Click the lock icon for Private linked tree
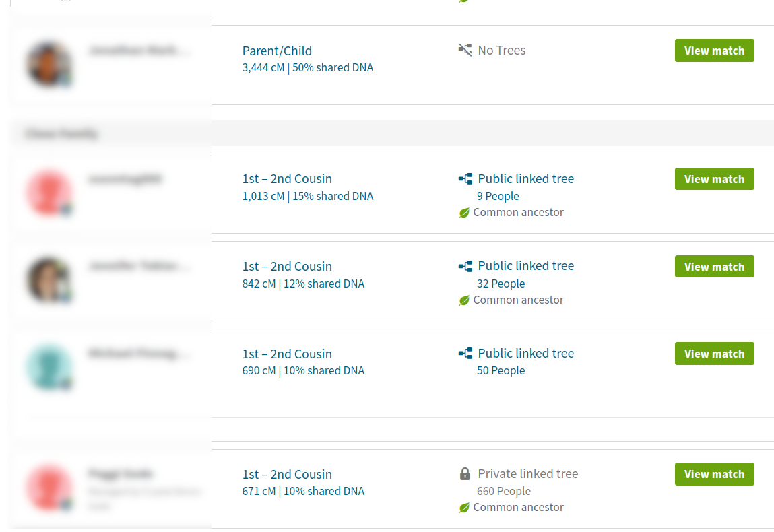This screenshot has height=532, width=774. pyautogui.click(x=465, y=474)
